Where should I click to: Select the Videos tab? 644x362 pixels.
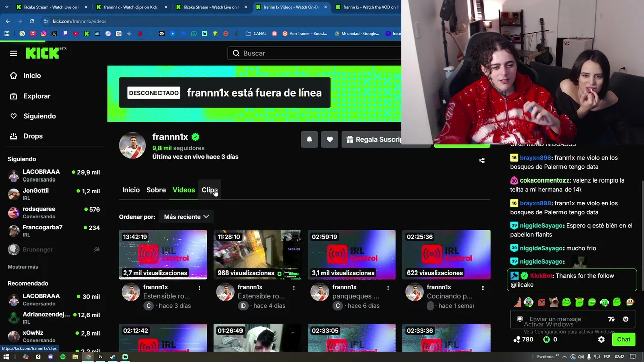(184, 190)
